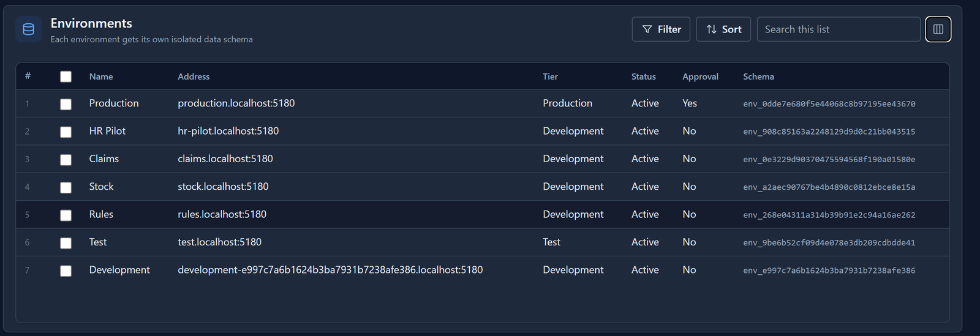980x336 pixels.
Task: Select the Development environment name
Action: click(119, 270)
